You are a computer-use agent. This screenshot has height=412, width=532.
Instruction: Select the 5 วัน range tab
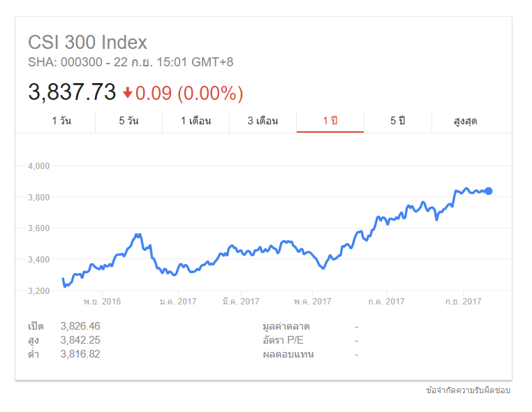(x=128, y=121)
